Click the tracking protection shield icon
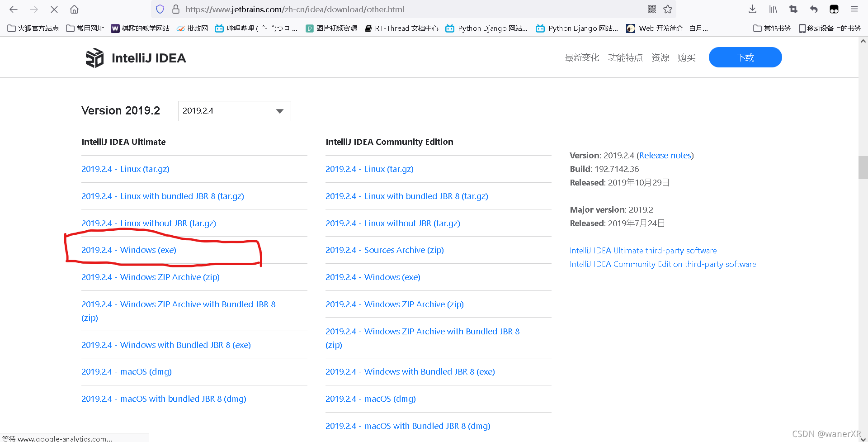This screenshot has height=442, width=868. (160, 9)
